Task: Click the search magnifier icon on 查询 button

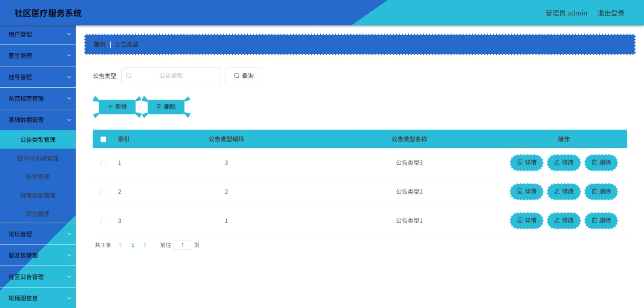Action: tap(237, 76)
